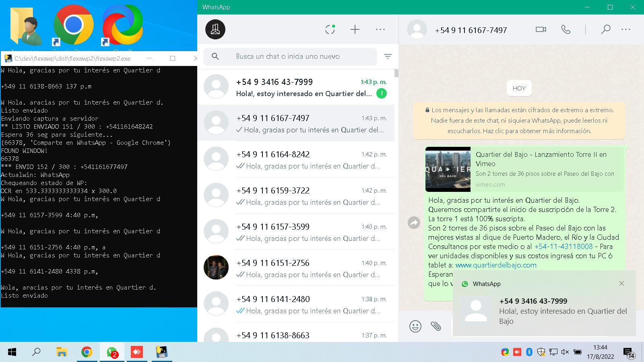Open the chat list menu (three dots)
644x362 pixels.
(x=380, y=29)
